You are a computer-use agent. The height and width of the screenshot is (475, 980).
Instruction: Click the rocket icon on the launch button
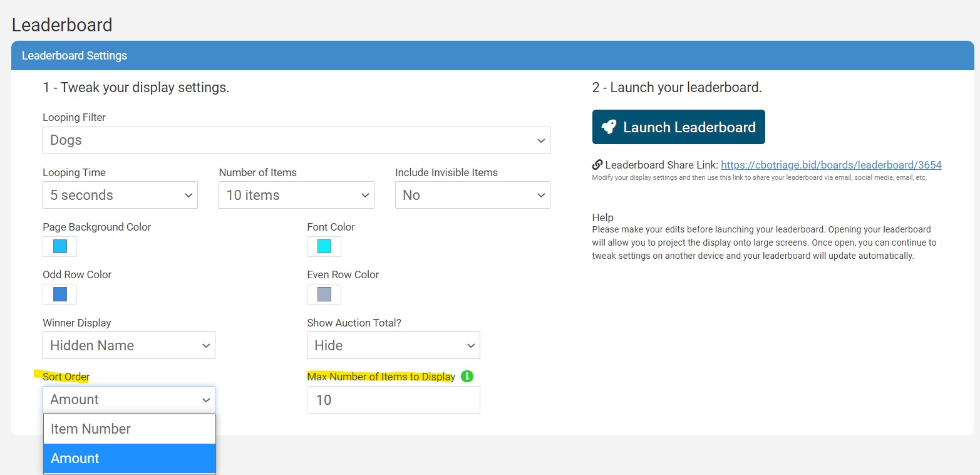609,127
